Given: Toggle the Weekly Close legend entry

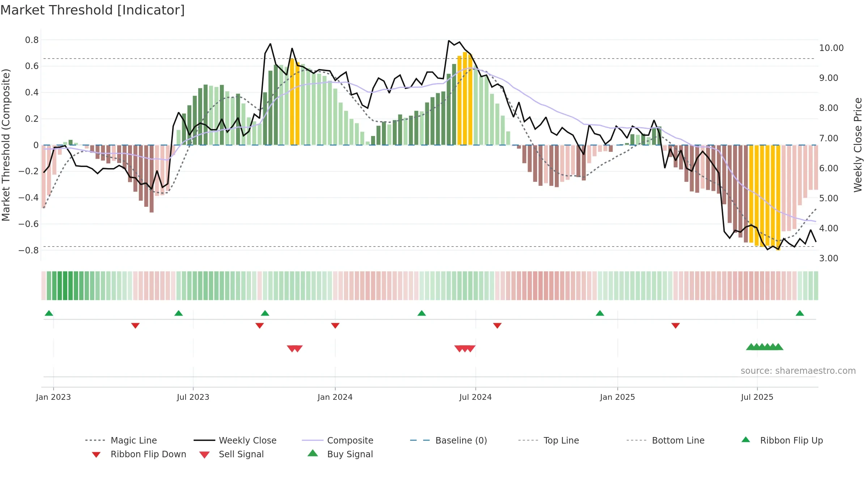Looking at the screenshot, I should [235, 440].
